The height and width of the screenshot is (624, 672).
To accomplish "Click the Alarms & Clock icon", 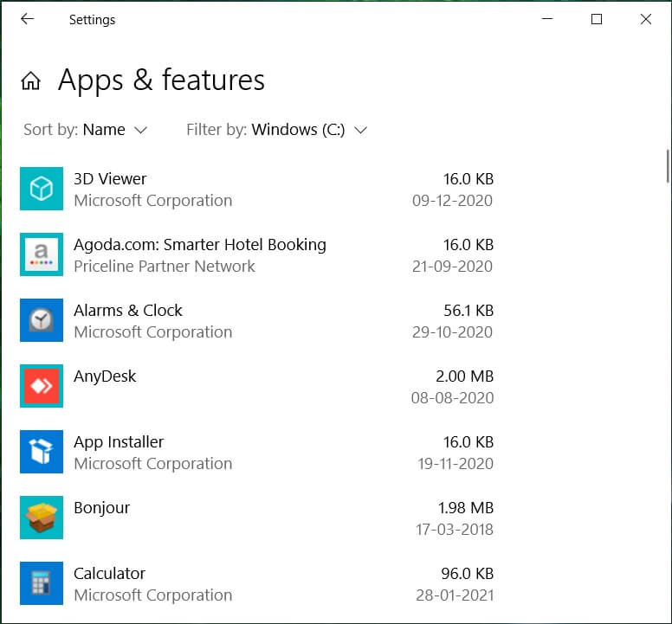I will pyautogui.click(x=42, y=320).
